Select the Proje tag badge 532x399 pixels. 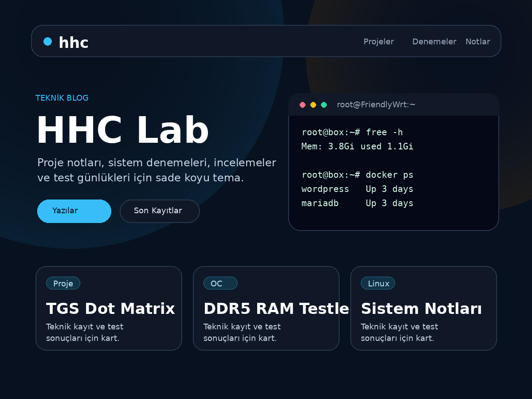tap(63, 283)
